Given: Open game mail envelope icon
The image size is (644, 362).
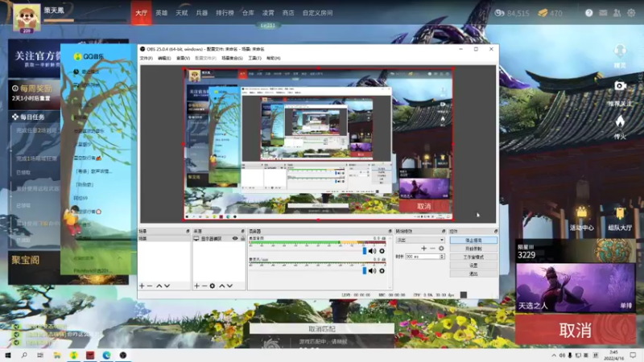Looking at the screenshot, I should [x=603, y=13].
